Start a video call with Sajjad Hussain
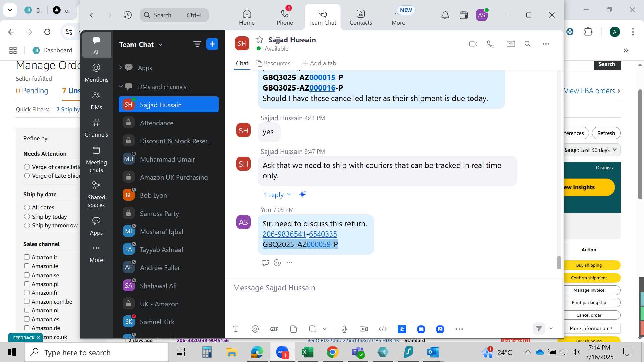Screen dimensions: 644x362 pyautogui.click(x=473, y=44)
